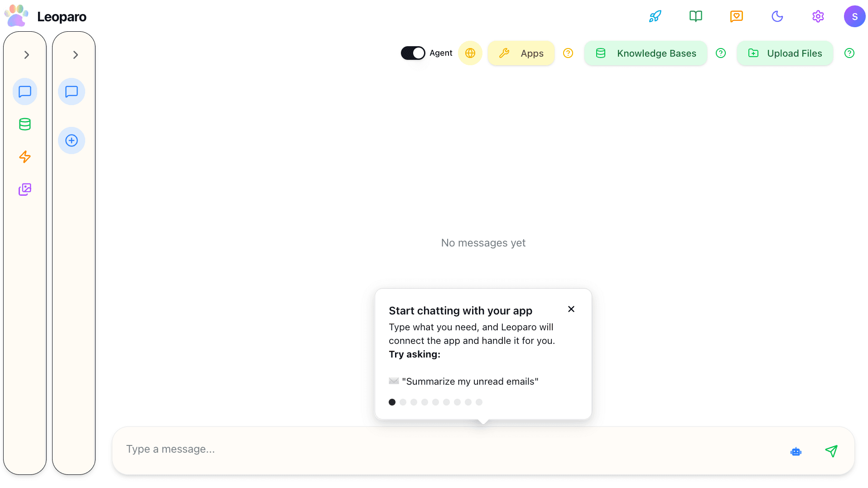Click the rocket launch icon in header

click(655, 16)
